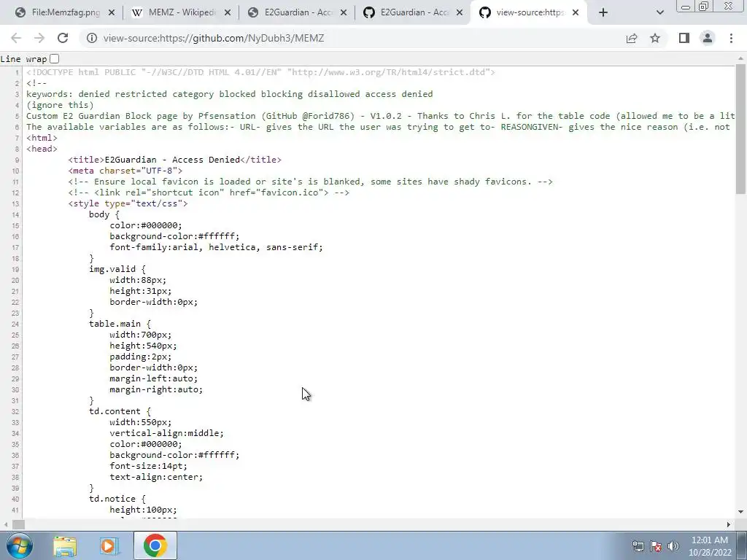This screenshot has height=560, width=747.
Task: Open the side panel
Action: [684, 38]
